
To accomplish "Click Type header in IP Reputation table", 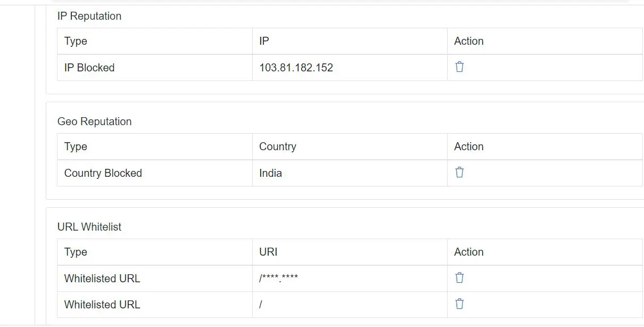I will coord(76,41).
